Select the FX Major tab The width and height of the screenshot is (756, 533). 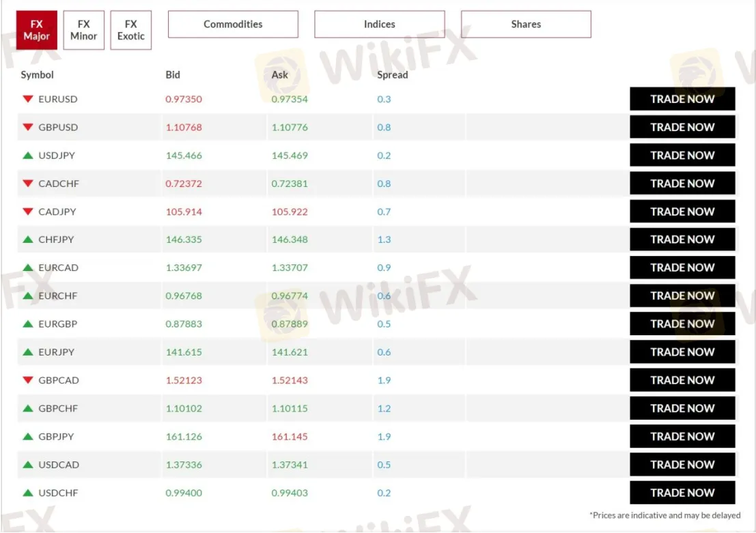click(37, 30)
